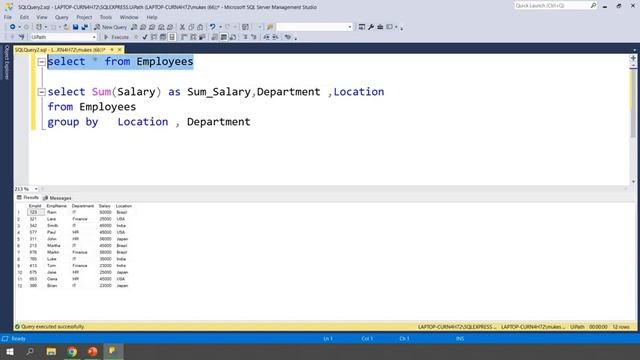The width and height of the screenshot is (640, 360).
Task: Expand the Object Explorer side tab
Action: pyautogui.click(x=6, y=62)
